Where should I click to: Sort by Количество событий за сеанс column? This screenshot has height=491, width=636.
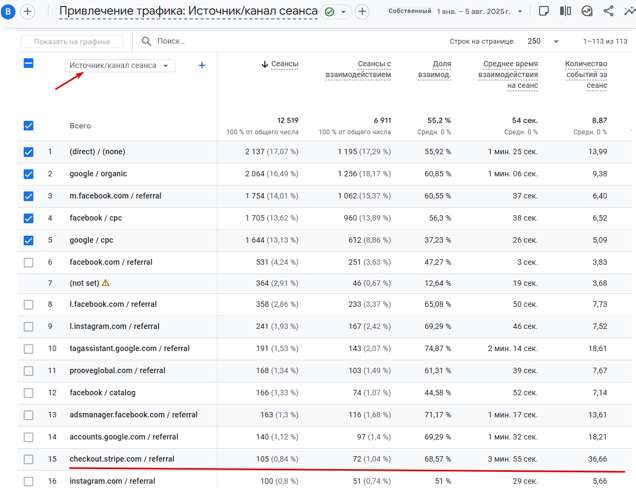click(x=586, y=75)
